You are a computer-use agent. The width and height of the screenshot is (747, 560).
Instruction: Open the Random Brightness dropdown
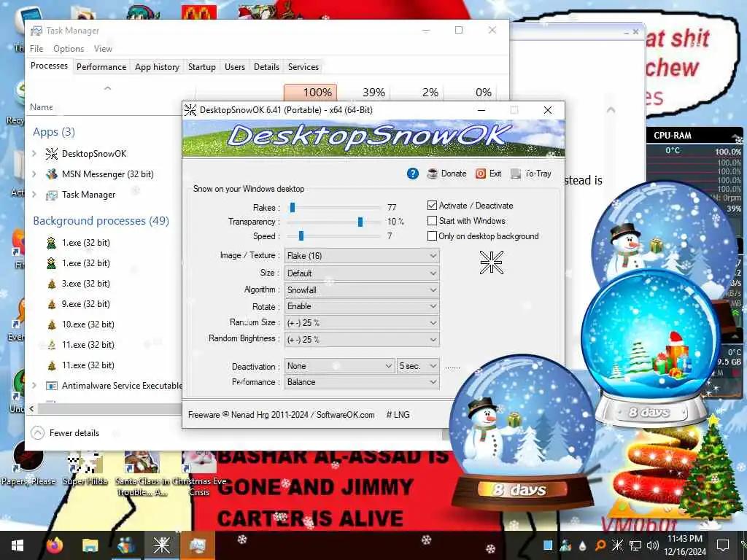(x=362, y=340)
